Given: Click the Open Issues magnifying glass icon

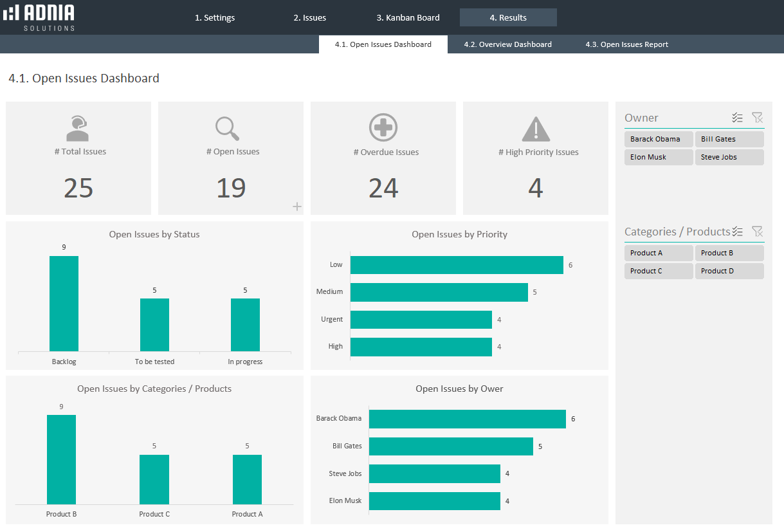Looking at the screenshot, I should 227,128.
